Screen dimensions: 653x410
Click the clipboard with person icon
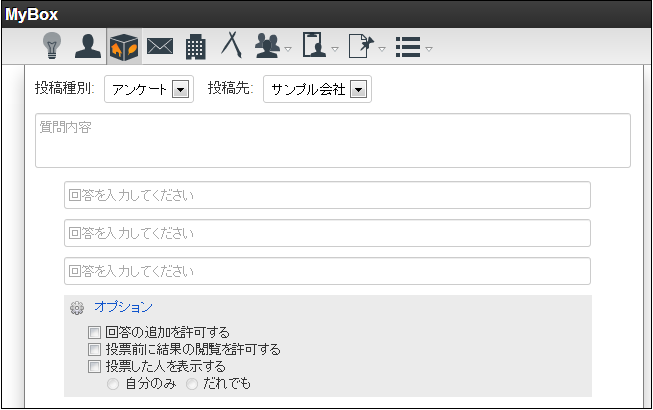point(314,45)
